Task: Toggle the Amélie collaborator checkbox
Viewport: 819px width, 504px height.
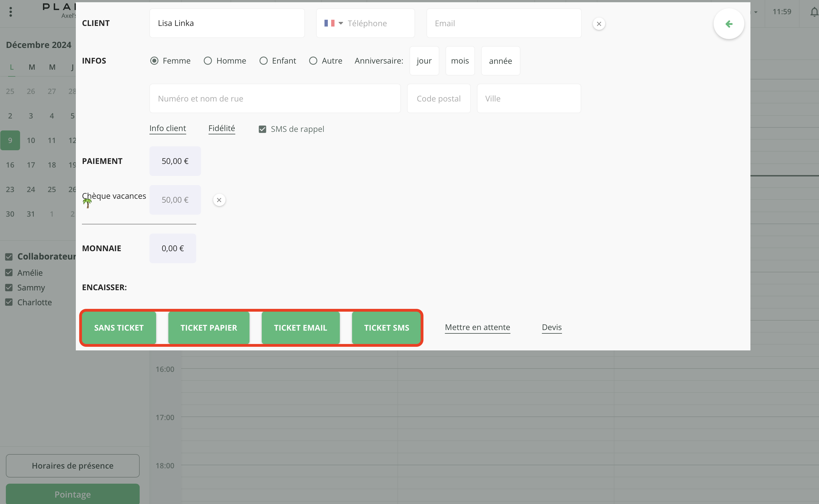Action: (9, 273)
